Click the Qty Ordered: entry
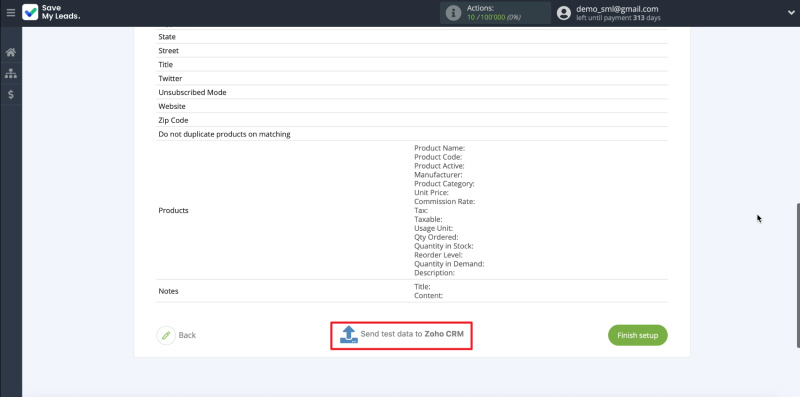 pyautogui.click(x=436, y=237)
